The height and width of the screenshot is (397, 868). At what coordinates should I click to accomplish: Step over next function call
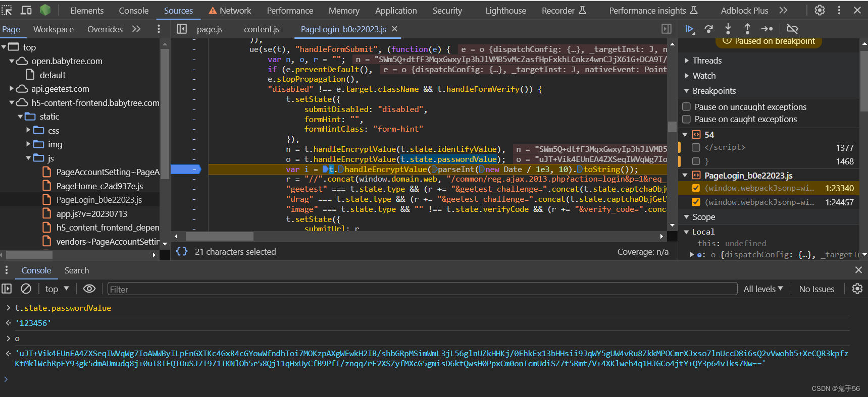[x=709, y=29]
